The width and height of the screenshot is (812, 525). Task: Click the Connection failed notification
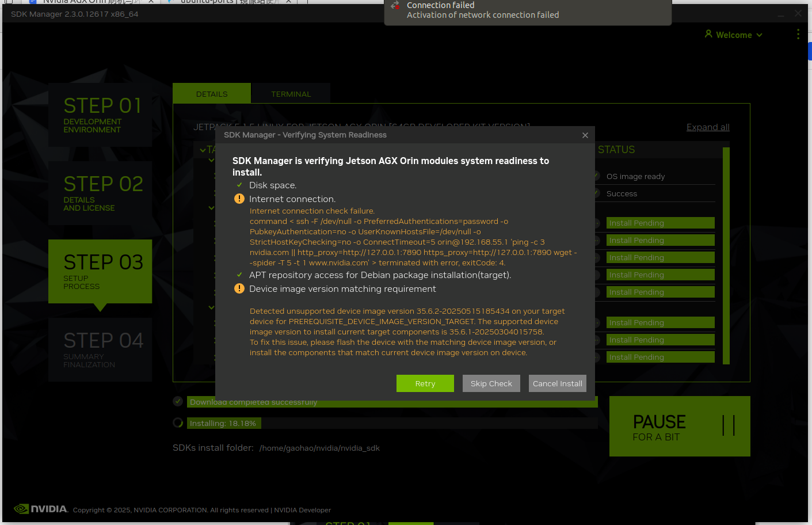[x=528, y=12]
